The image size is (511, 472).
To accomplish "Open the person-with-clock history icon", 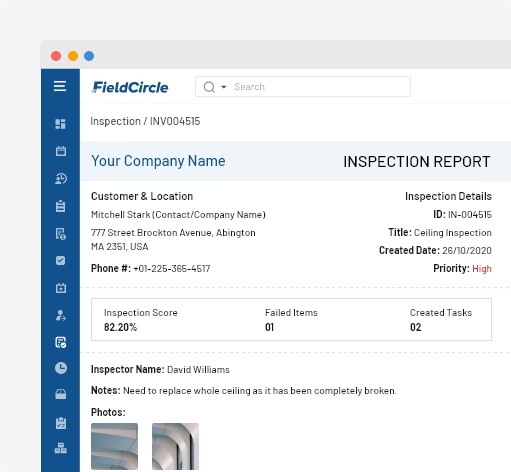I will tap(61, 179).
